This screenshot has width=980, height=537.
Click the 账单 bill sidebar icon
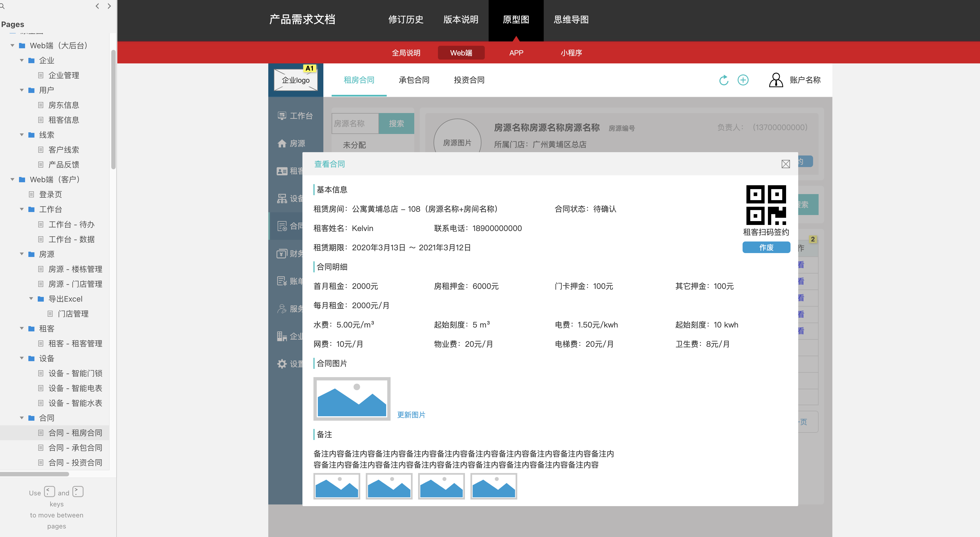(x=282, y=281)
